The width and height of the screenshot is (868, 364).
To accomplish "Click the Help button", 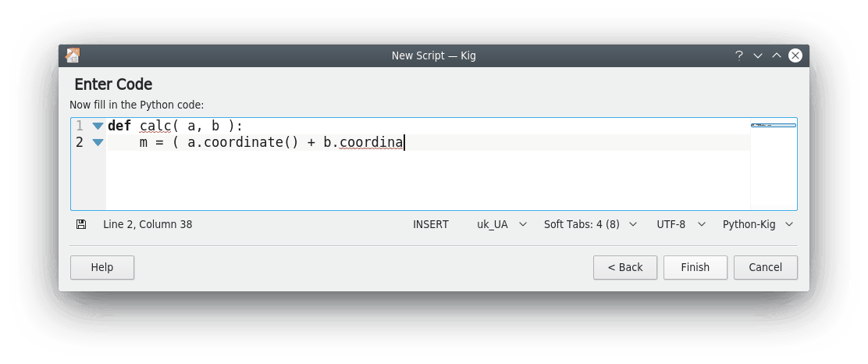I will [102, 267].
